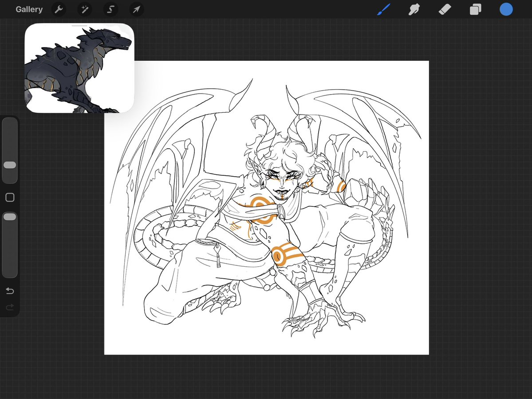The width and height of the screenshot is (532, 399).
Task: Grab the reference window top handle bar
Action: (x=80, y=25)
